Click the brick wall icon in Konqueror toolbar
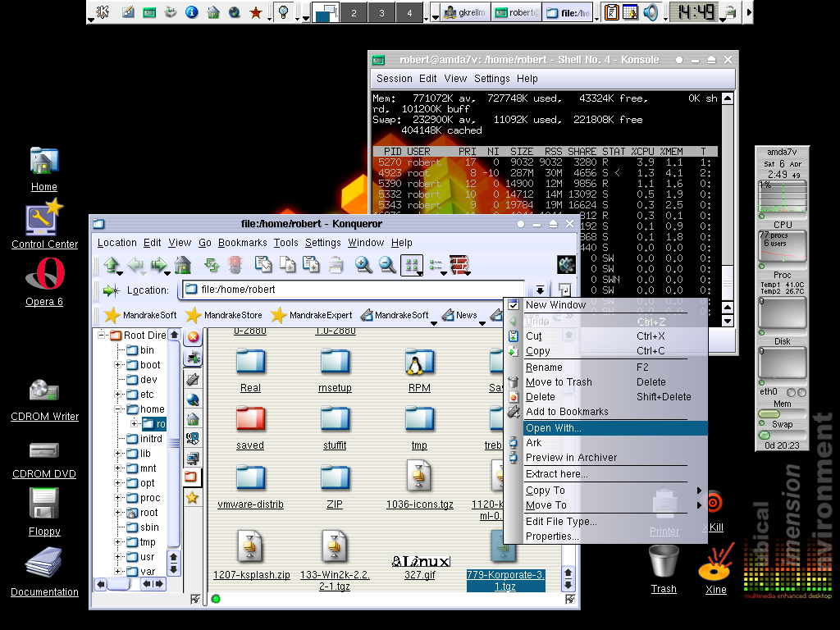840x630 pixels. pos(459,264)
